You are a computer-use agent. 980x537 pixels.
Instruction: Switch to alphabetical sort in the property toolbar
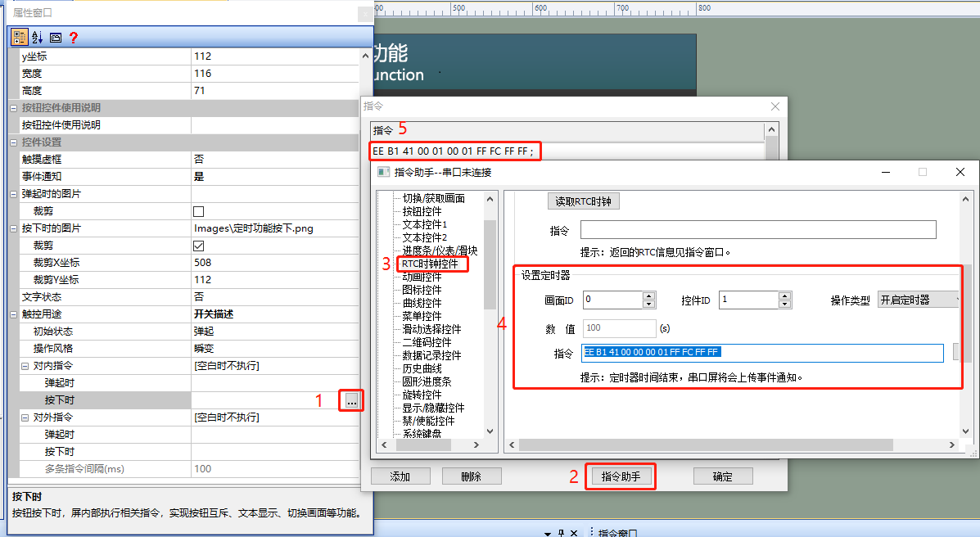[x=38, y=38]
